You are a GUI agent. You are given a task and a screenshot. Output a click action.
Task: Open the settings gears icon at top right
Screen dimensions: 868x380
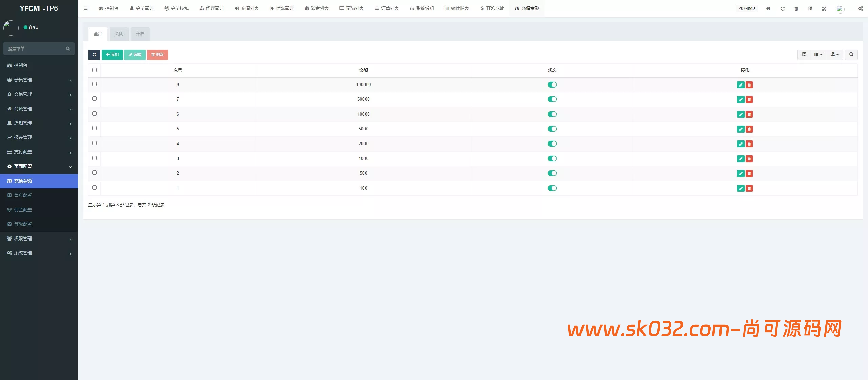click(x=860, y=8)
